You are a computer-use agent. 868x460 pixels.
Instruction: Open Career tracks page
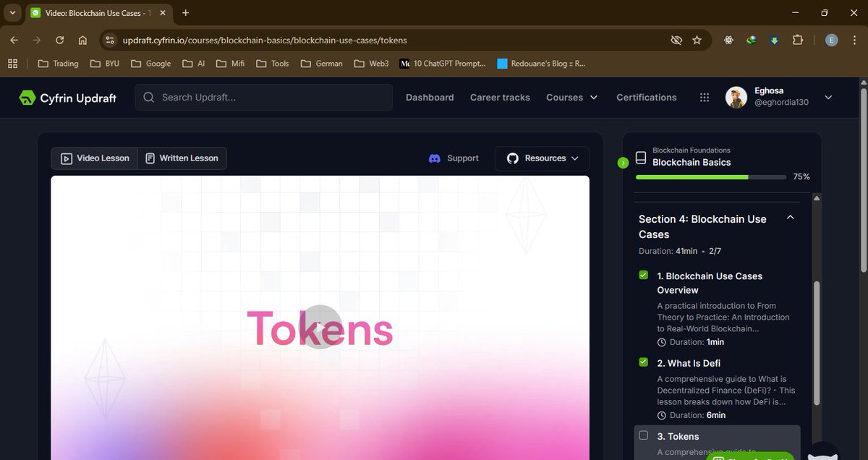coord(500,98)
